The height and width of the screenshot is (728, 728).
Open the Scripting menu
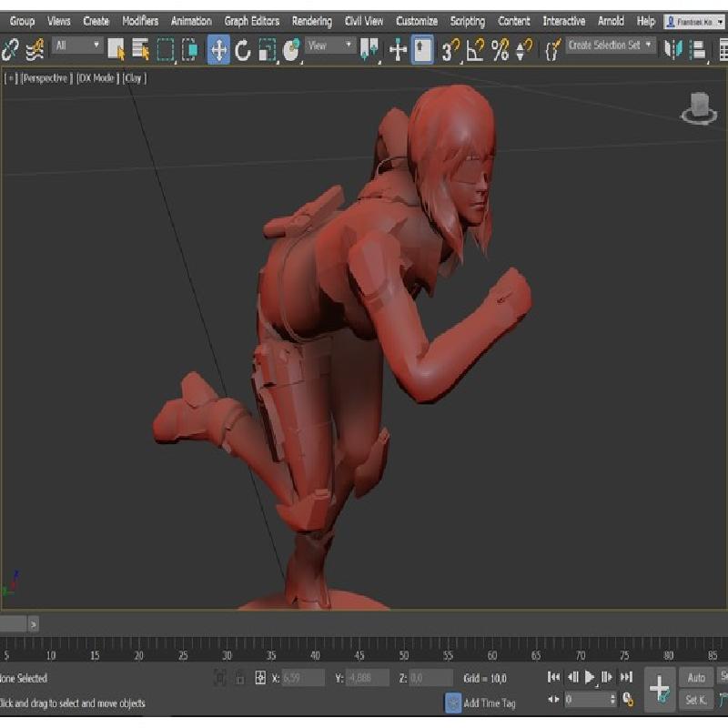(x=468, y=21)
